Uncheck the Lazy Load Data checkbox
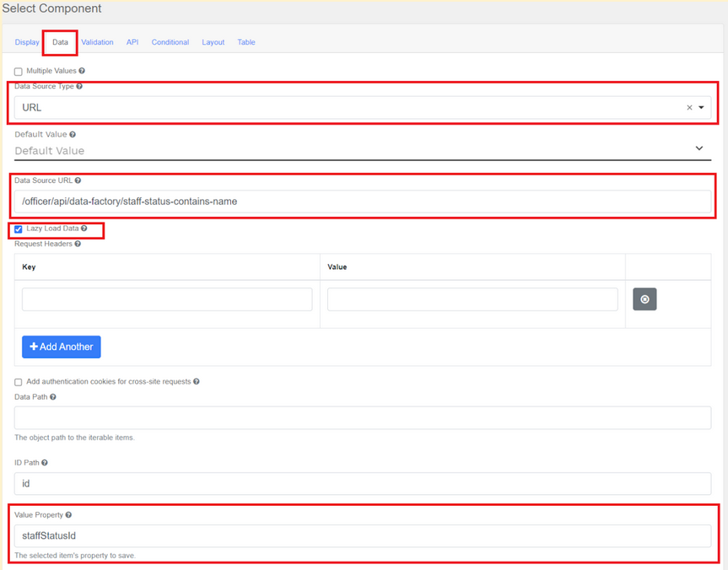This screenshot has width=728, height=570. 19,229
